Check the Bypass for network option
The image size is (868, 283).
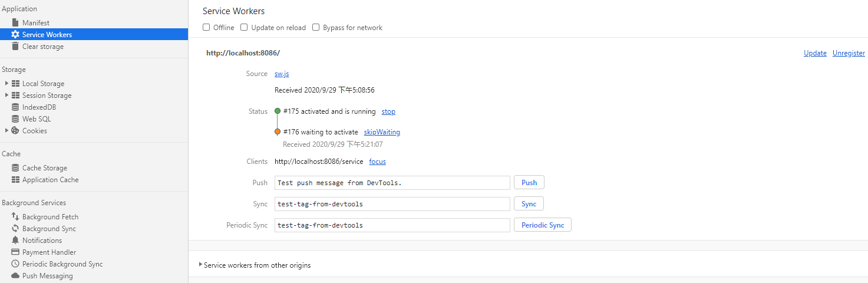pyautogui.click(x=316, y=28)
